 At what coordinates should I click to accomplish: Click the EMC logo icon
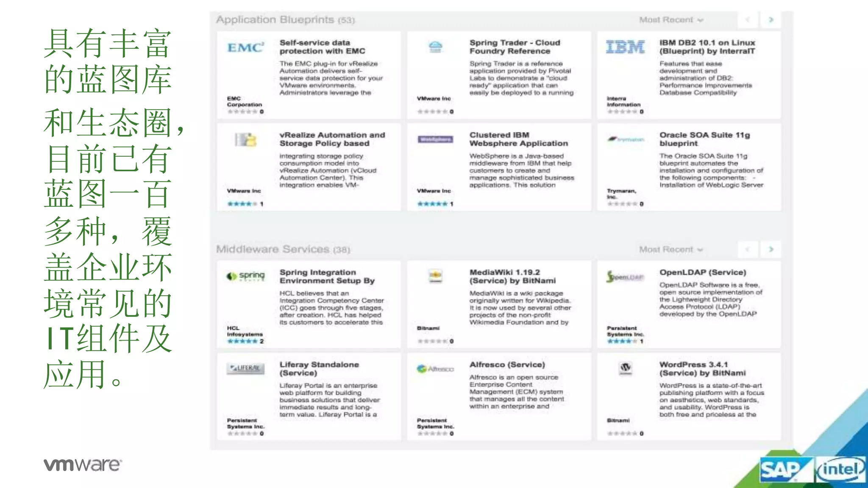pos(245,47)
